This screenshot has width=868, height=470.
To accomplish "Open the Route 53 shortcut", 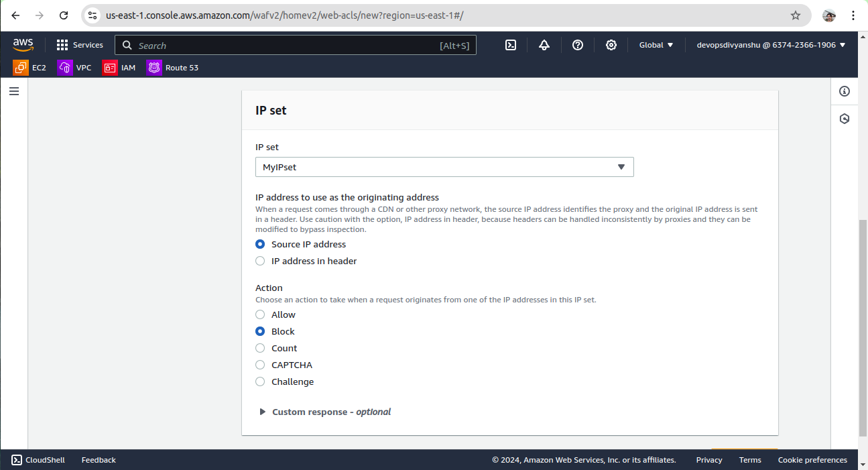I will tap(173, 68).
